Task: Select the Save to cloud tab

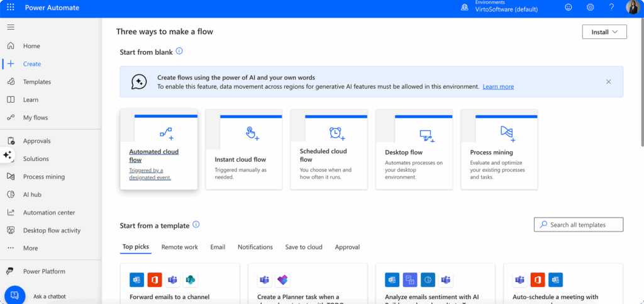Action: pos(304,247)
